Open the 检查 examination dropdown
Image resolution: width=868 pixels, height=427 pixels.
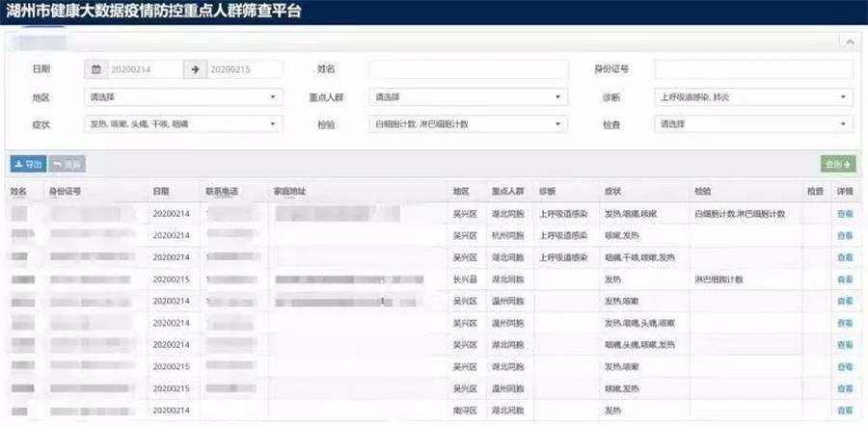(x=753, y=124)
